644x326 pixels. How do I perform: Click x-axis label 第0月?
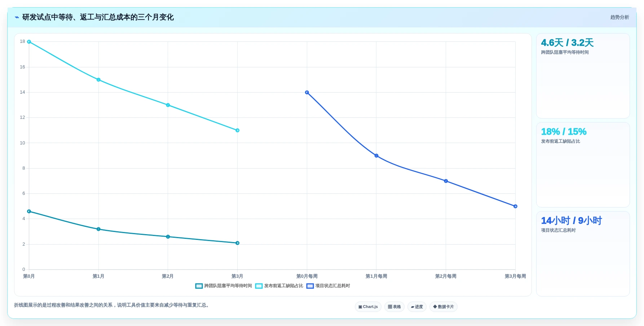[x=29, y=276]
